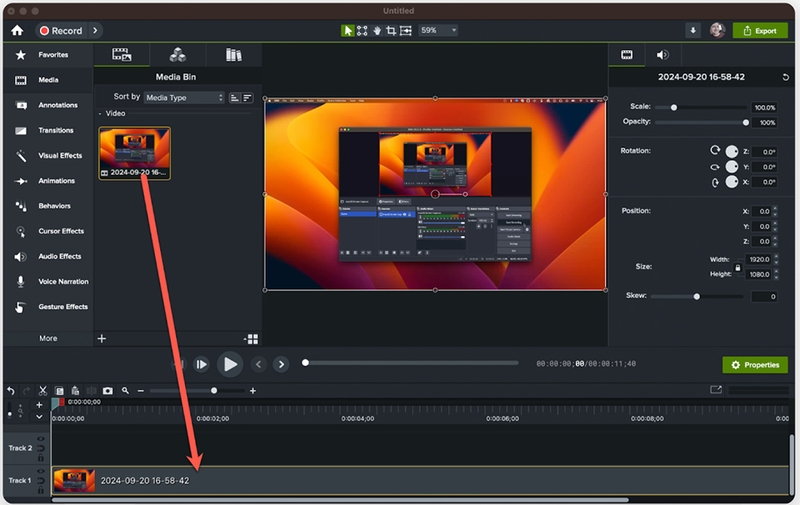Click the download arrow icon near Export

693,31
